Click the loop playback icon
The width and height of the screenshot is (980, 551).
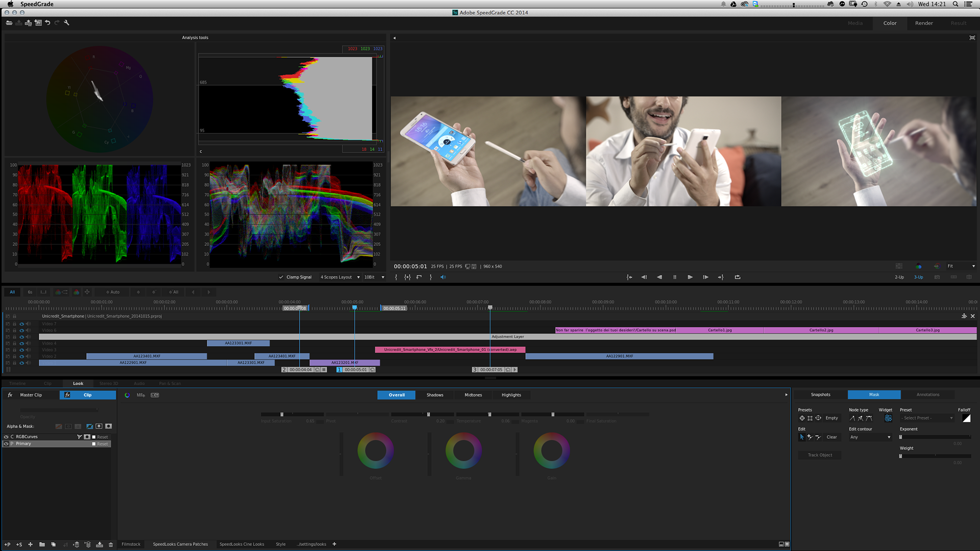[x=738, y=277]
